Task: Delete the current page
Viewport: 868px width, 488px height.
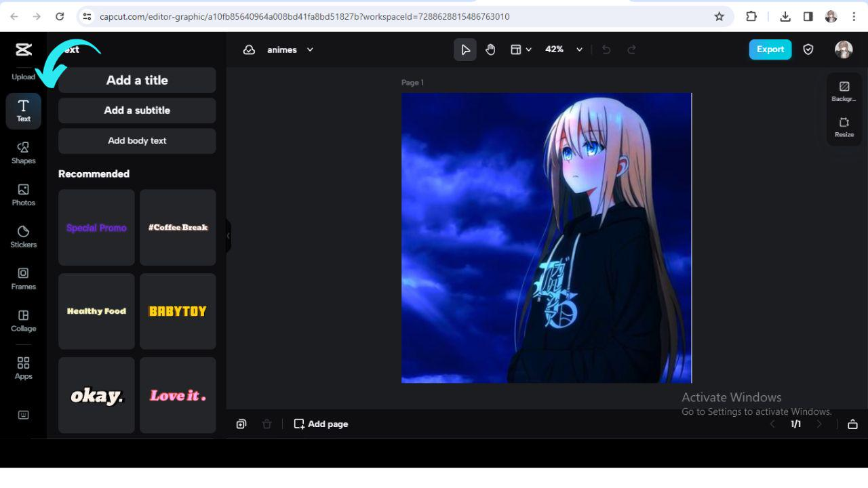Action: pos(267,424)
